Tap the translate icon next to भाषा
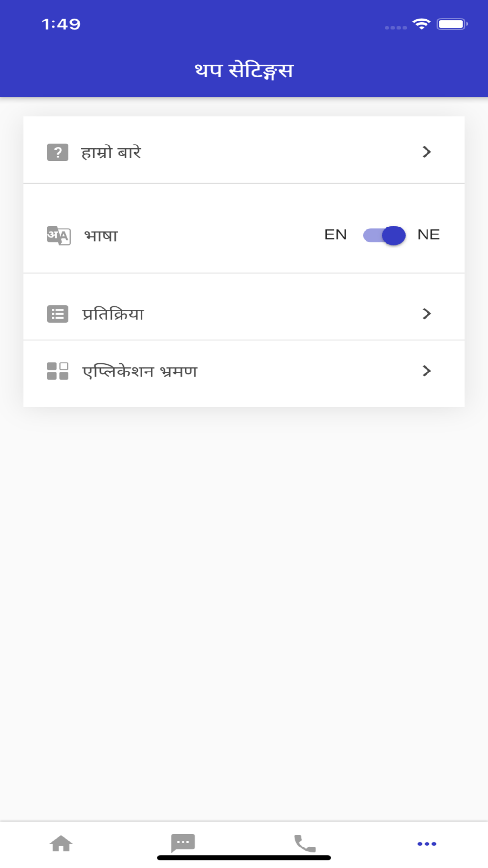Viewport: 488px width, 868px height. 59,235
